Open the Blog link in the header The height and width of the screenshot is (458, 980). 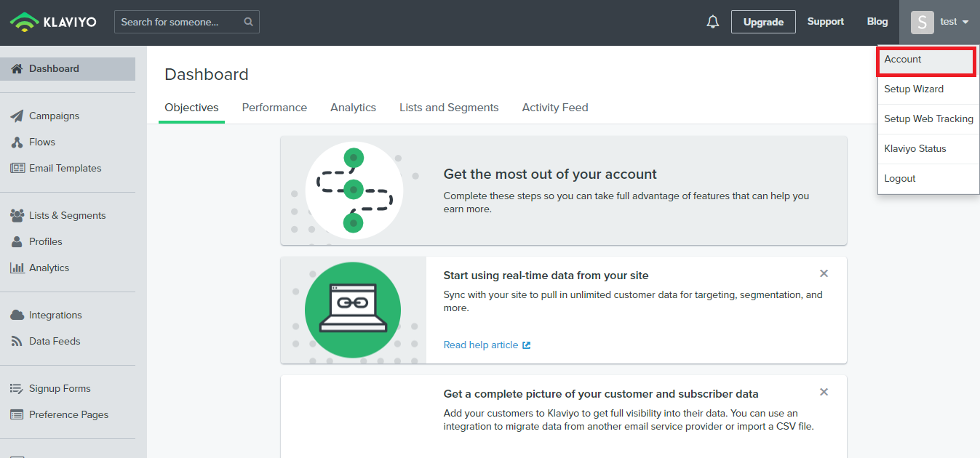click(x=877, y=22)
